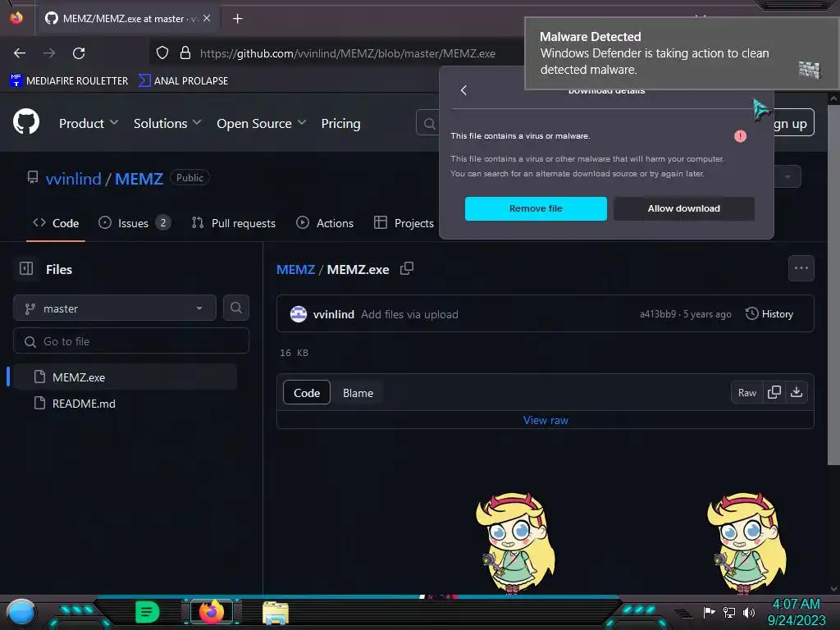
Task: Expand the Product menu
Action: (x=89, y=124)
